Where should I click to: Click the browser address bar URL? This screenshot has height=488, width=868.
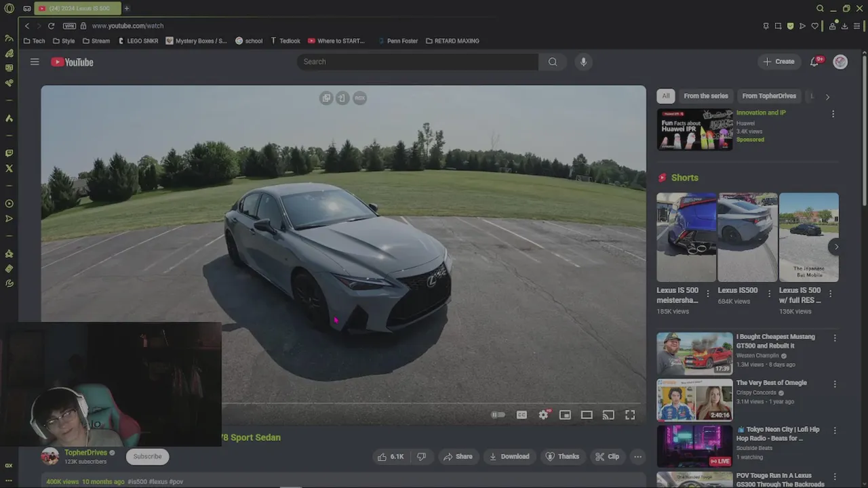pyautogui.click(x=127, y=26)
